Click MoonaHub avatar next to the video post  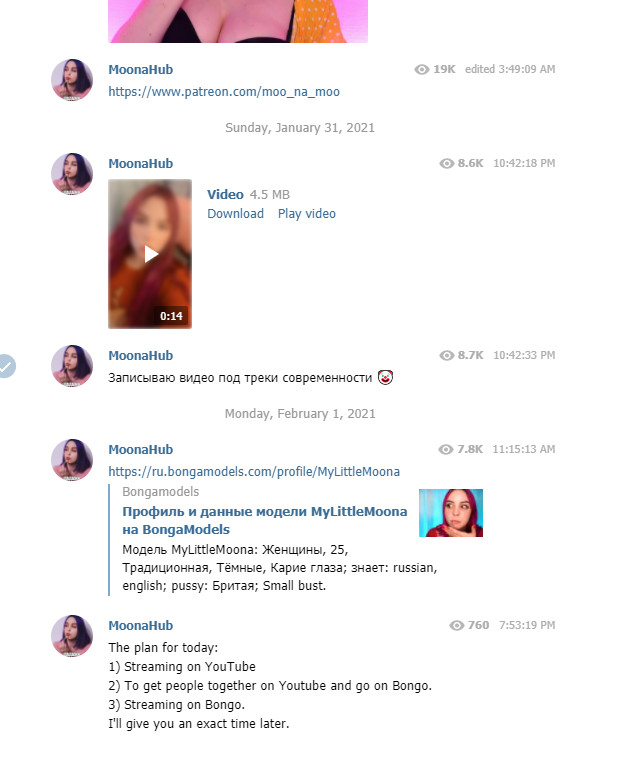pos(72,174)
